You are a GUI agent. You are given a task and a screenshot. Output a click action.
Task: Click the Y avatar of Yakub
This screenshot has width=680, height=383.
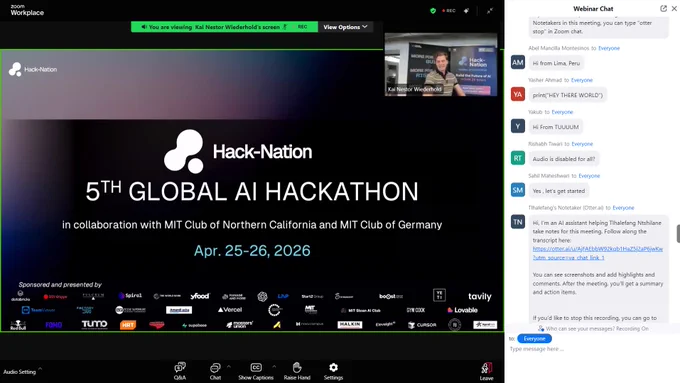pos(518,126)
